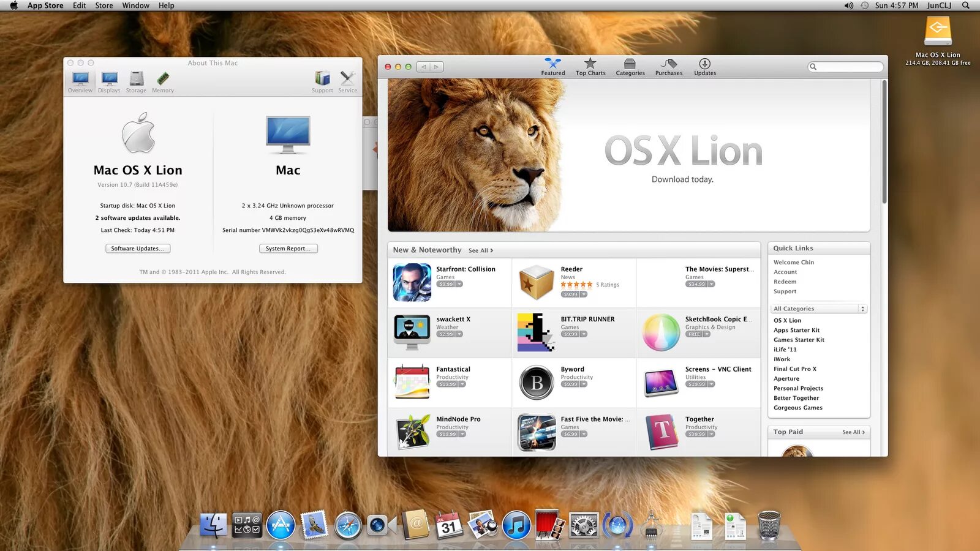Open the App Store menu
Viewport: 980px width, 551px height.
(x=45, y=6)
